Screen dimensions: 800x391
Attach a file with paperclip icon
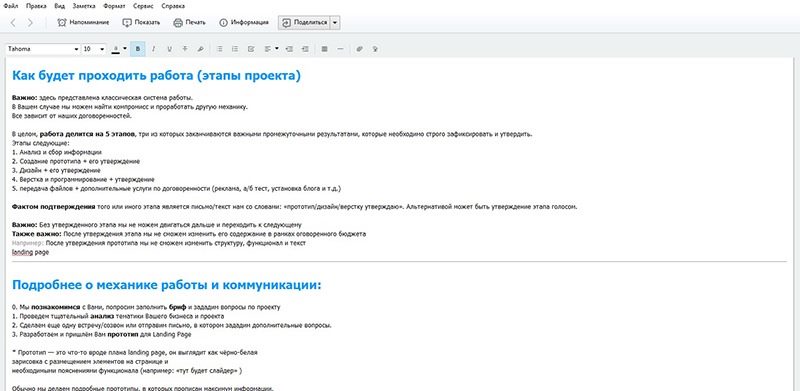[359, 49]
